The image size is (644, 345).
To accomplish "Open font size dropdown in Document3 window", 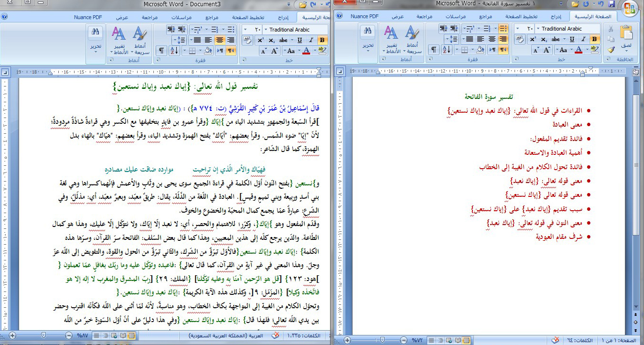I will (x=246, y=30).
